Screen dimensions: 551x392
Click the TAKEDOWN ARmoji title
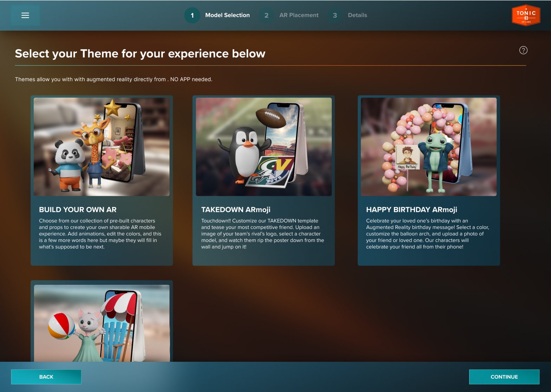(235, 210)
